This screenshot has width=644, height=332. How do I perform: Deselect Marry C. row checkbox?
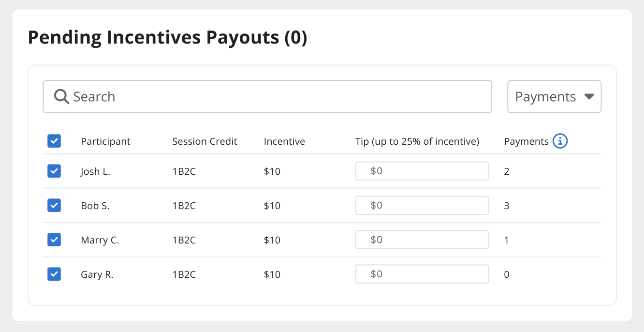click(x=54, y=240)
